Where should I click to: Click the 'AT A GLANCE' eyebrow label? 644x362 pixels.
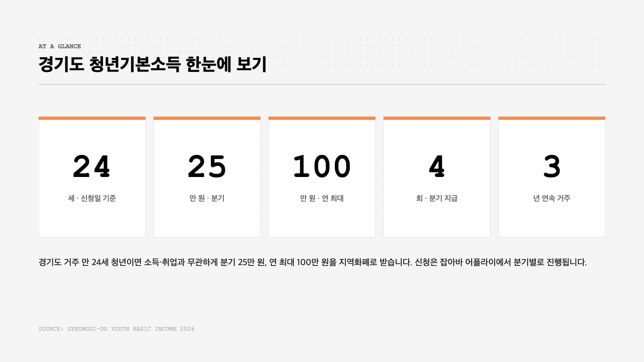point(60,46)
